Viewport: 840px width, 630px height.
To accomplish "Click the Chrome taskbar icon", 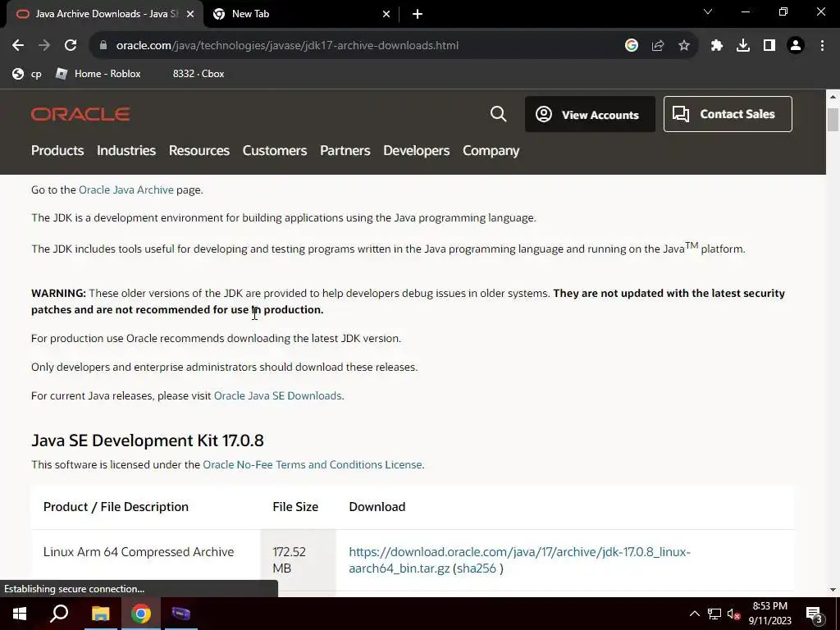I will tap(141, 614).
